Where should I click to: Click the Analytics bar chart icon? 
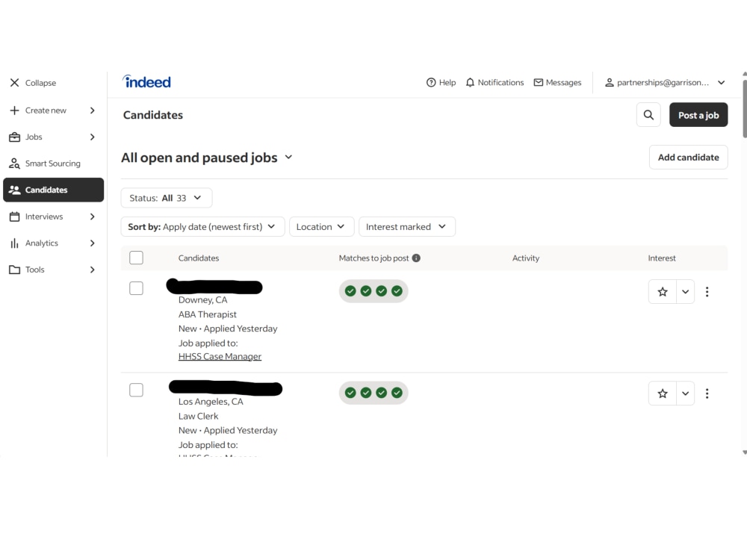(x=15, y=243)
